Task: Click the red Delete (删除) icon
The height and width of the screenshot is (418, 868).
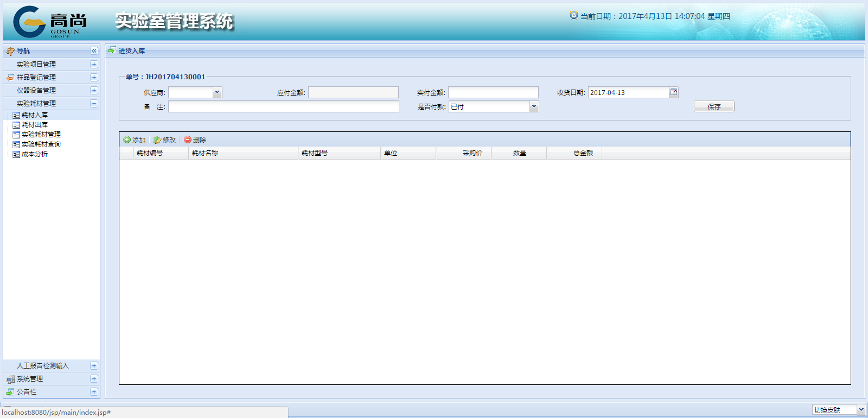Action: [188, 140]
